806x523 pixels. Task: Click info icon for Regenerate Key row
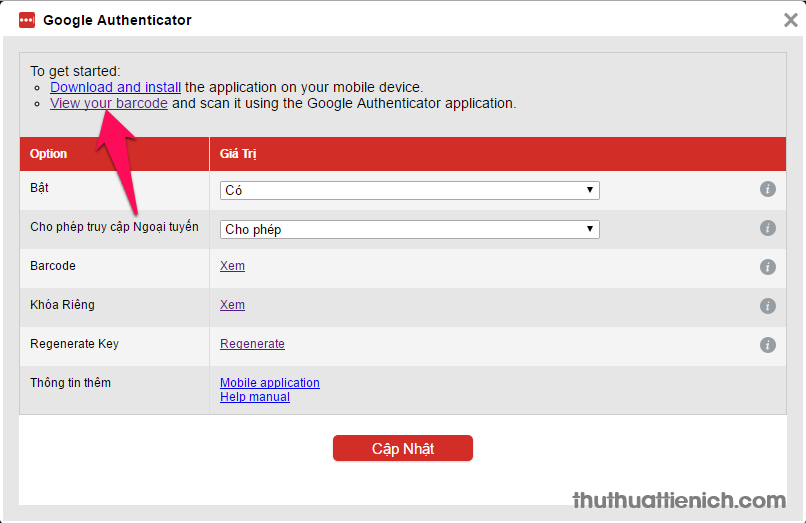768,345
